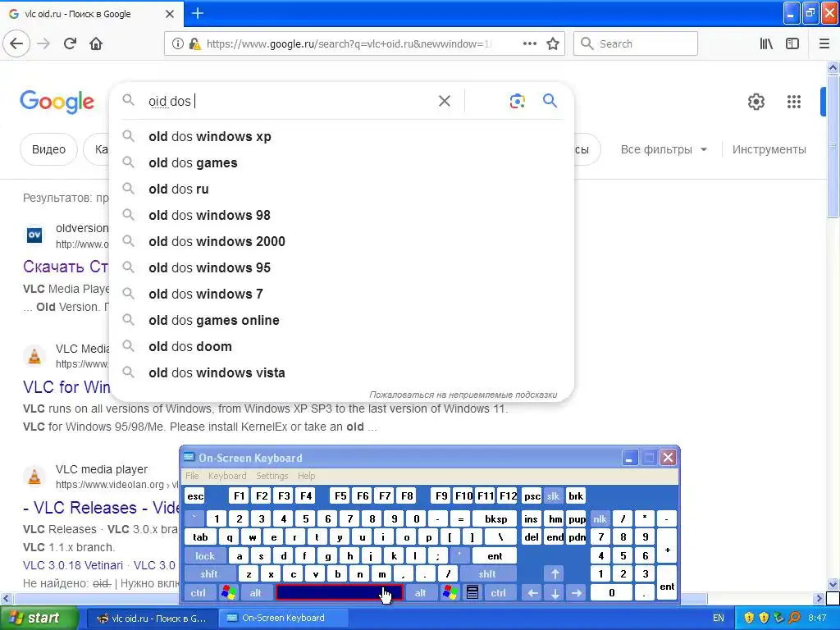Viewport: 840px width, 630px height.
Task: Click the down arrow key on On-Screen Keyboard
Action: [555, 592]
